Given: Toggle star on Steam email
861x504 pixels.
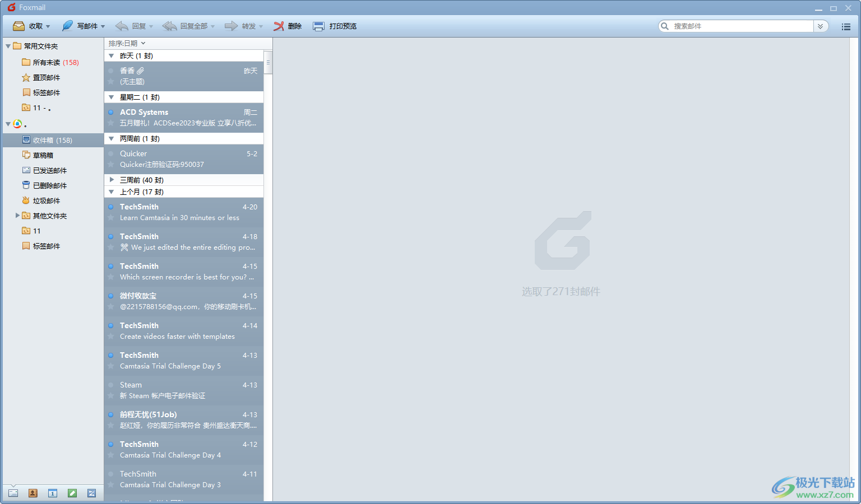Looking at the screenshot, I should [x=111, y=396].
